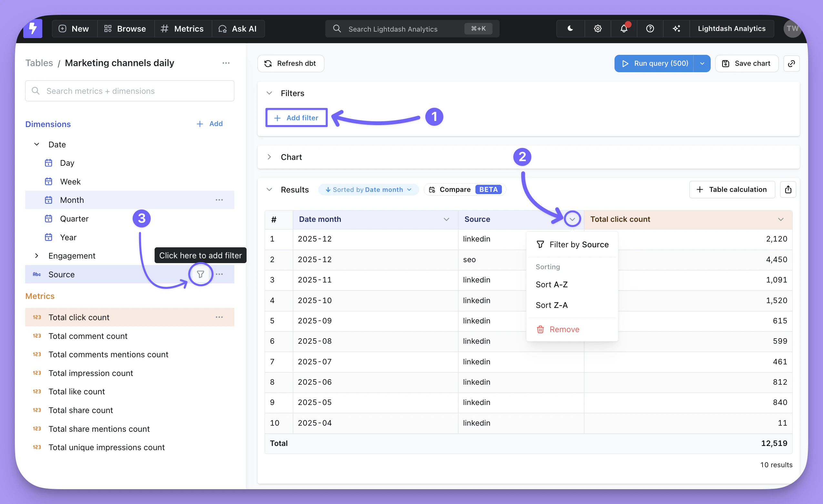Click the AI sparkles icon
The image size is (823, 504).
tap(676, 29)
